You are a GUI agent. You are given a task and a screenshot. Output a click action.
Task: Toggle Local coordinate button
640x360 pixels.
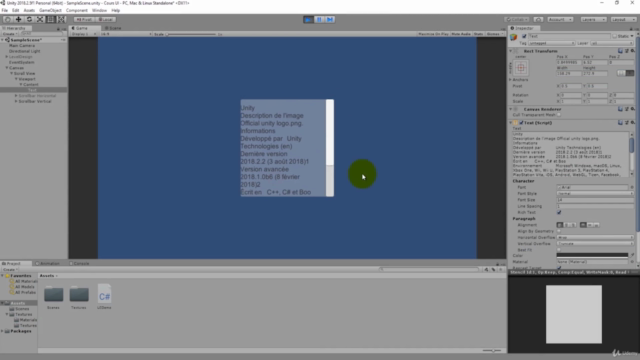(105, 19)
